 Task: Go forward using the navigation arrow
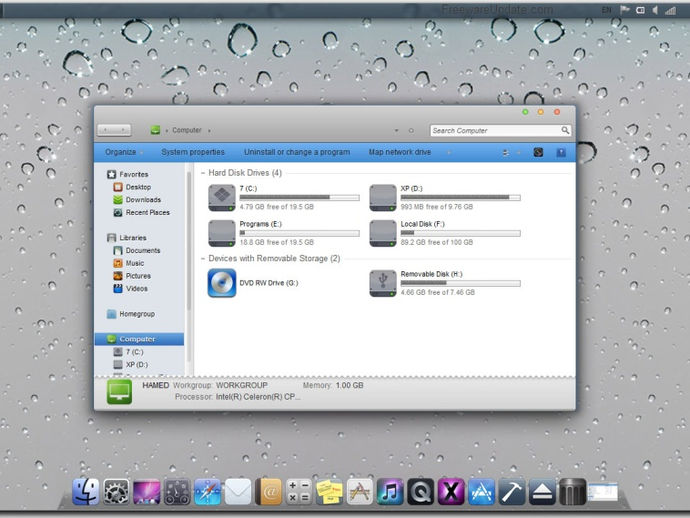click(123, 130)
